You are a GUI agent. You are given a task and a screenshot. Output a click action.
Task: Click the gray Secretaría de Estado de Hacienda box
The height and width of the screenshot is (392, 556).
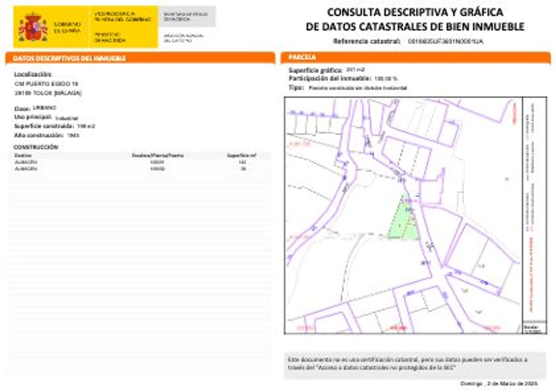point(187,16)
